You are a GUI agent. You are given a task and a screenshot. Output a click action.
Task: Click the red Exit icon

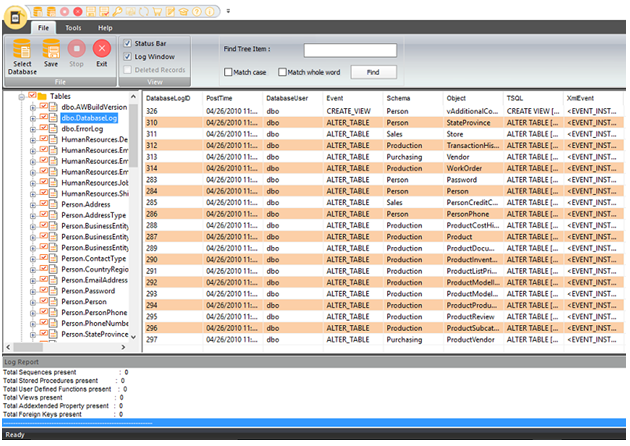point(102,48)
